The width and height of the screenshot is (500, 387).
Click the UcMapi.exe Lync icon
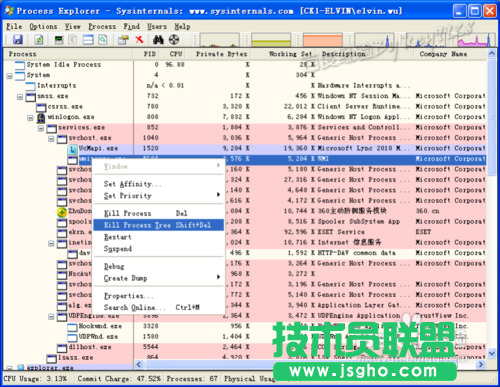[x=72, y=149]
